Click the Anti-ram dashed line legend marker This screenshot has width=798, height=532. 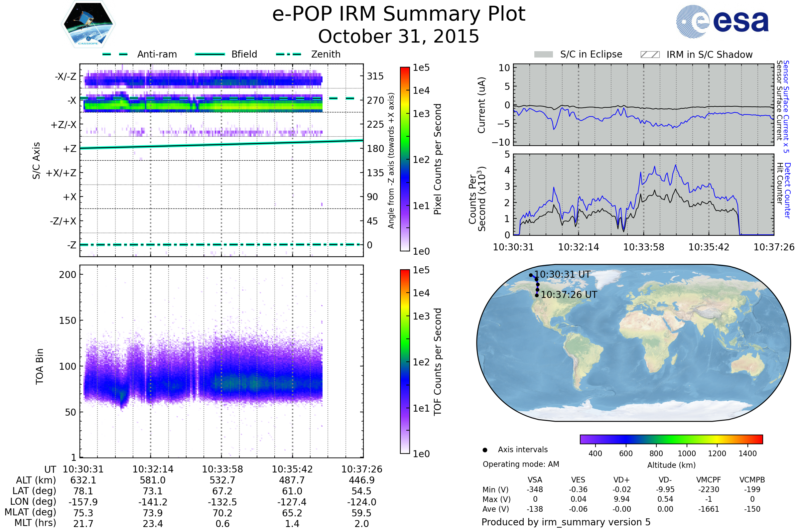pyautogui.click(x=115, y=54)
